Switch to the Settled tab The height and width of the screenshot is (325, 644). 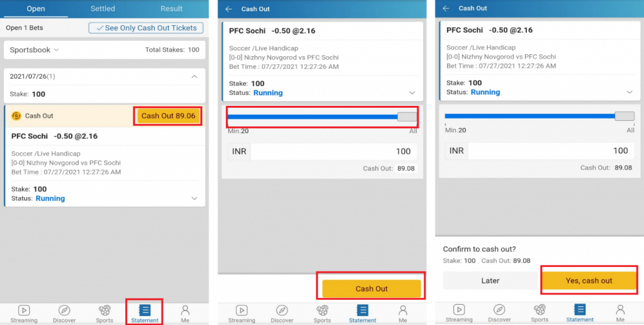[x=103, y=9]
